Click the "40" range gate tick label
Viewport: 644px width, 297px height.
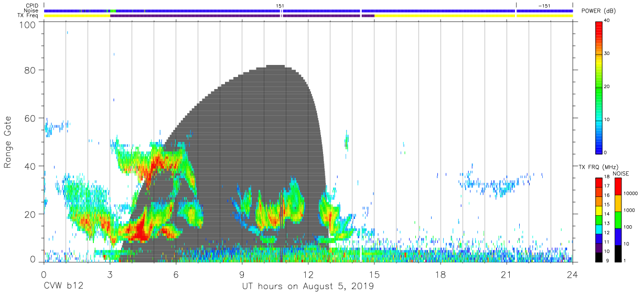[30, 167]
